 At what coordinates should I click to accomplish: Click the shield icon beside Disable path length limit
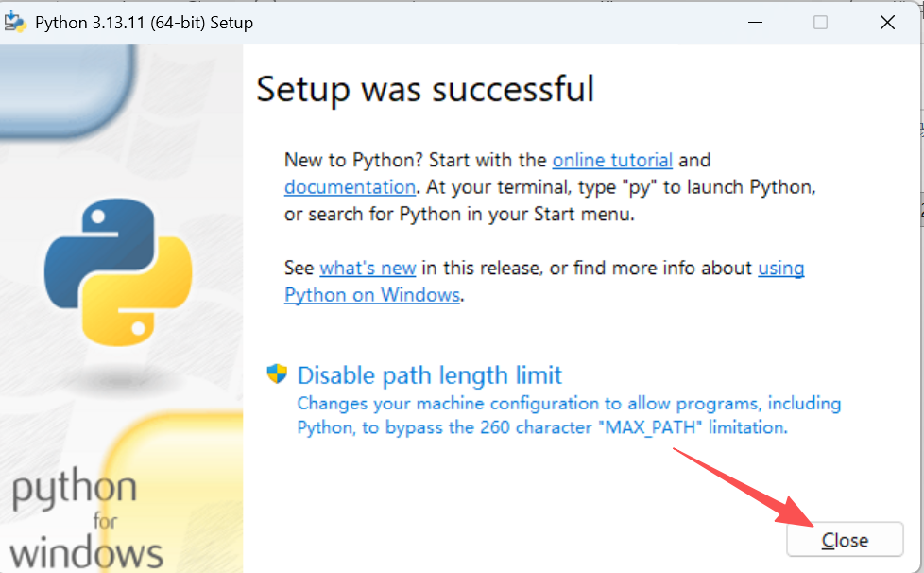point(277,373)
